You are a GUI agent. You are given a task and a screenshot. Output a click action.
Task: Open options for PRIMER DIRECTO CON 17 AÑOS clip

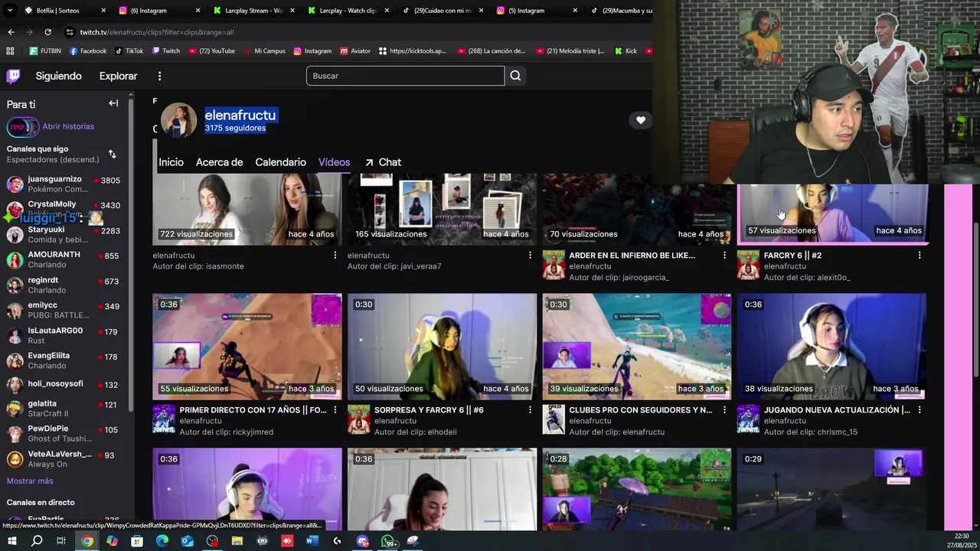point(335,410)
